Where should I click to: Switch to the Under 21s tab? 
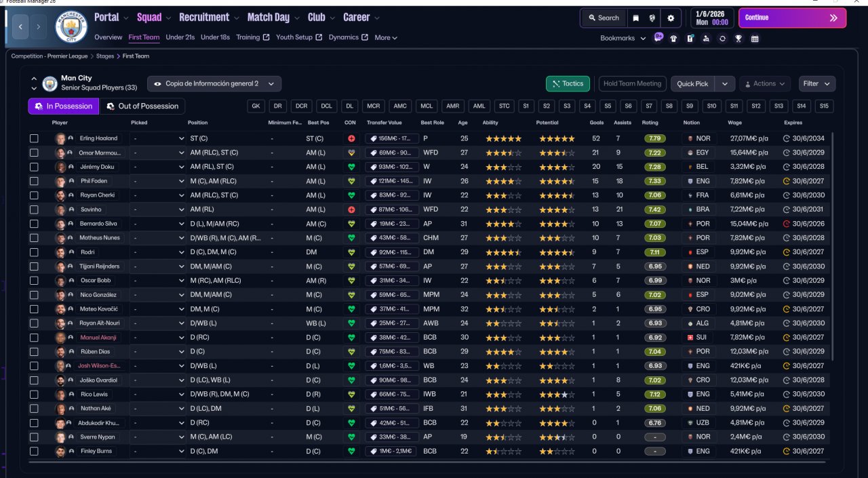[x=180, y=37]
